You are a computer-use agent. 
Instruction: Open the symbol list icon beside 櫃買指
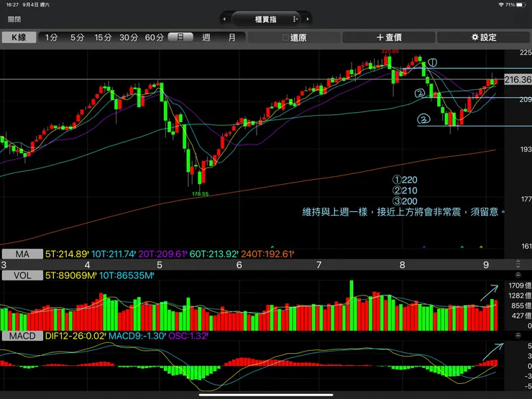(295, 19)
